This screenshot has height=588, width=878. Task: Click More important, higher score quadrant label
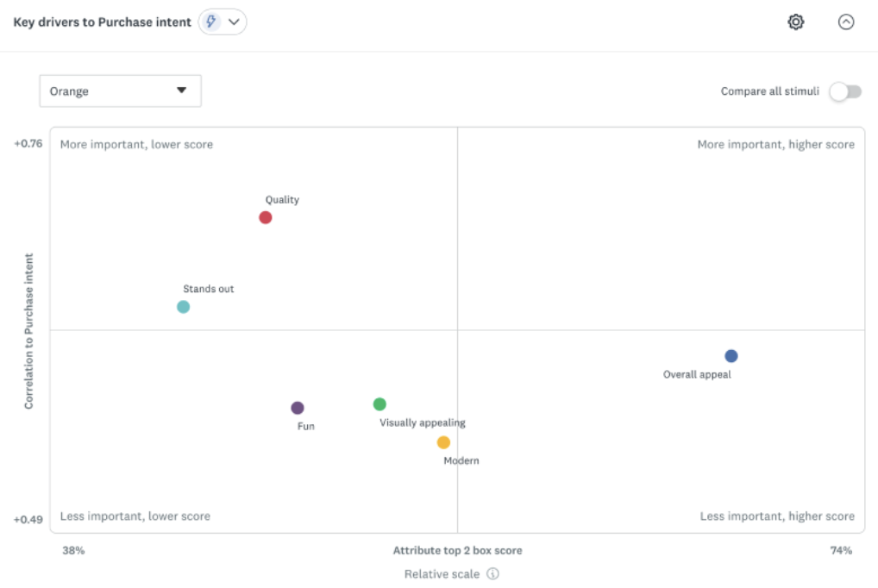tap(776, 145)
